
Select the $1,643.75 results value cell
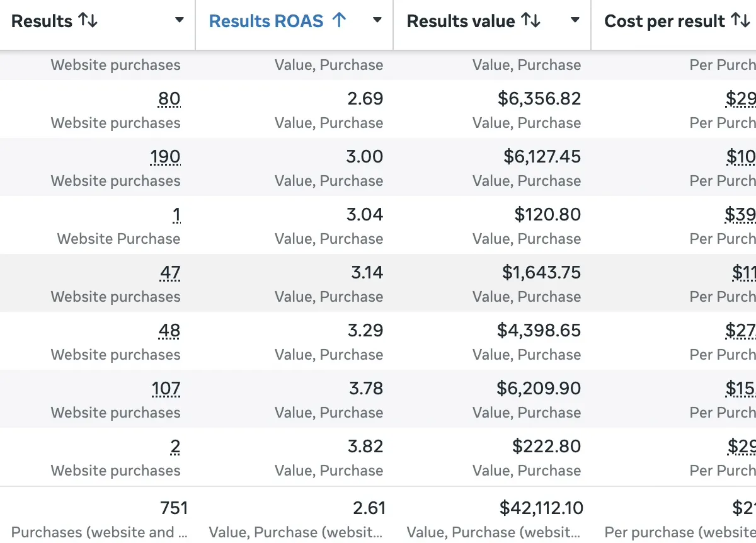(542, 273)
